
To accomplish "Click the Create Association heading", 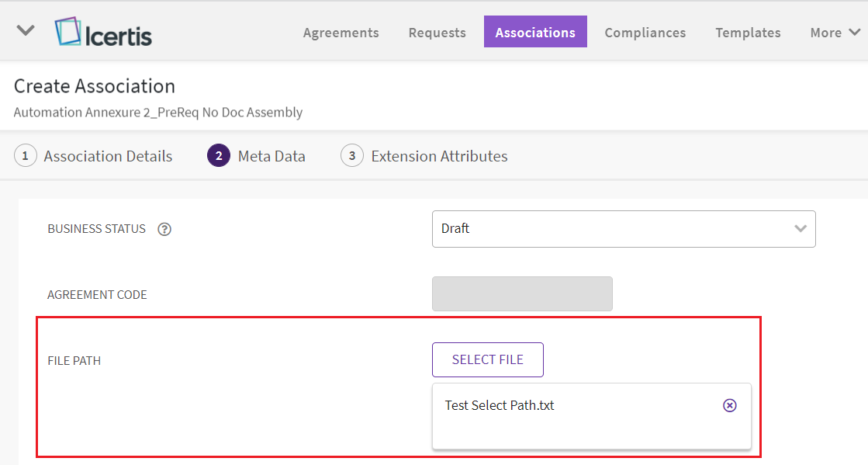I will 95,86.
